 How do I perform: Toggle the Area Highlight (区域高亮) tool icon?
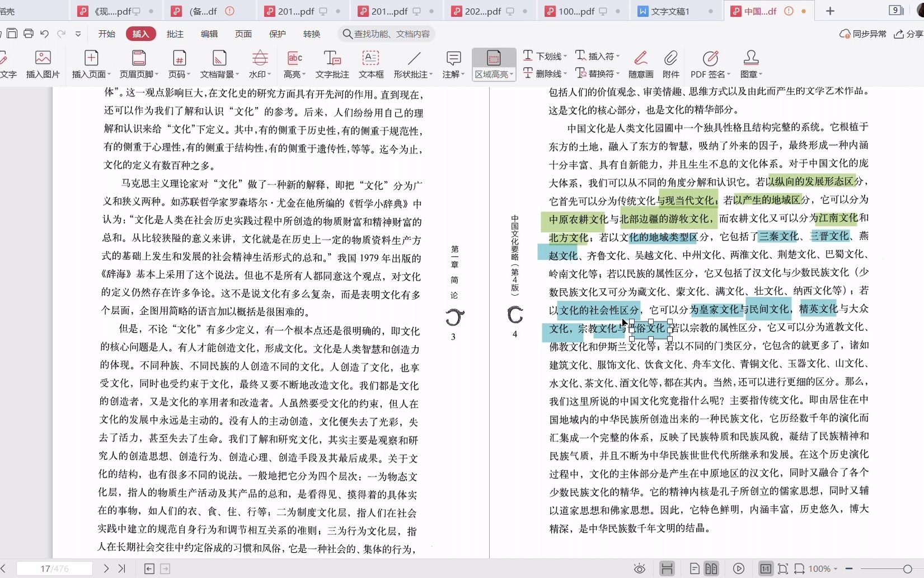pyautogui.click(x=494, y=58)
